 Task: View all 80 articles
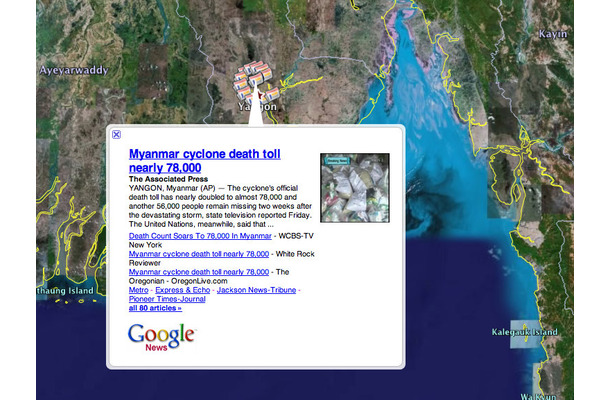click(155, 308)
